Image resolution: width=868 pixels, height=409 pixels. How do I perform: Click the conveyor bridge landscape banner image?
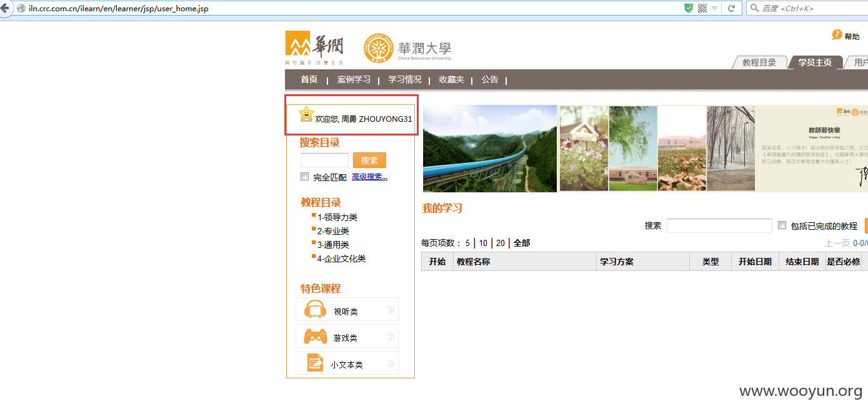[490, 148]
